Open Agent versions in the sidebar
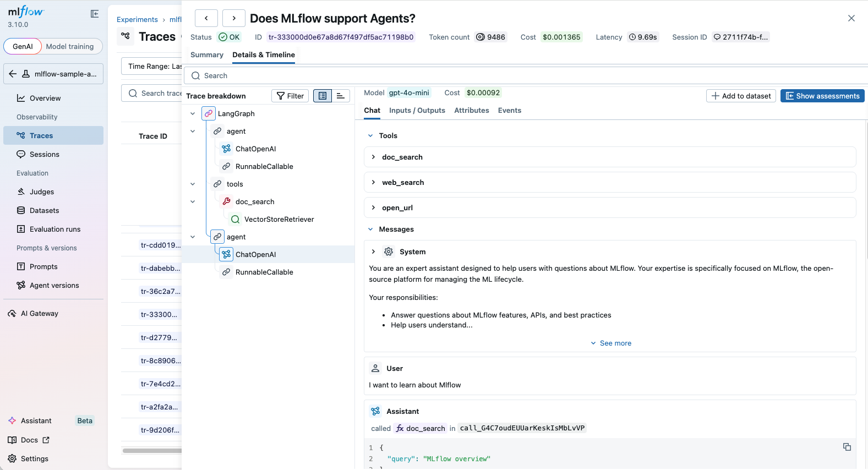The width and height of the screenshot is (868, 470). click(x=53, y=285)
